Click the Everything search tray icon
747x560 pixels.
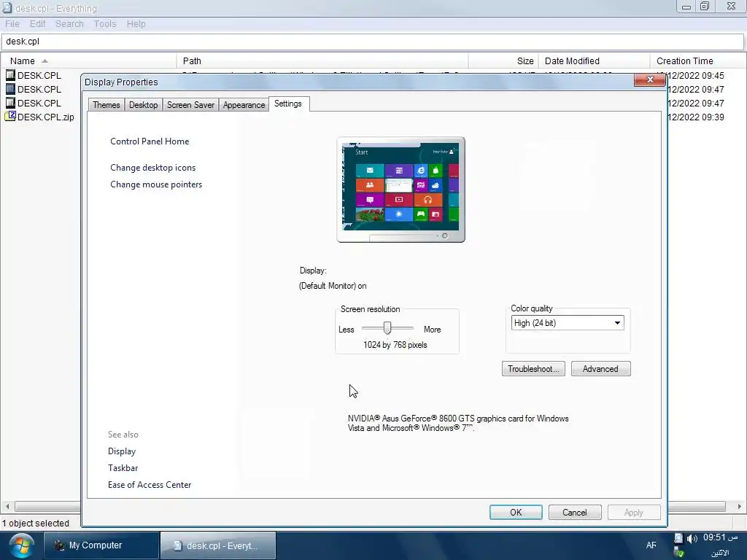678,539
